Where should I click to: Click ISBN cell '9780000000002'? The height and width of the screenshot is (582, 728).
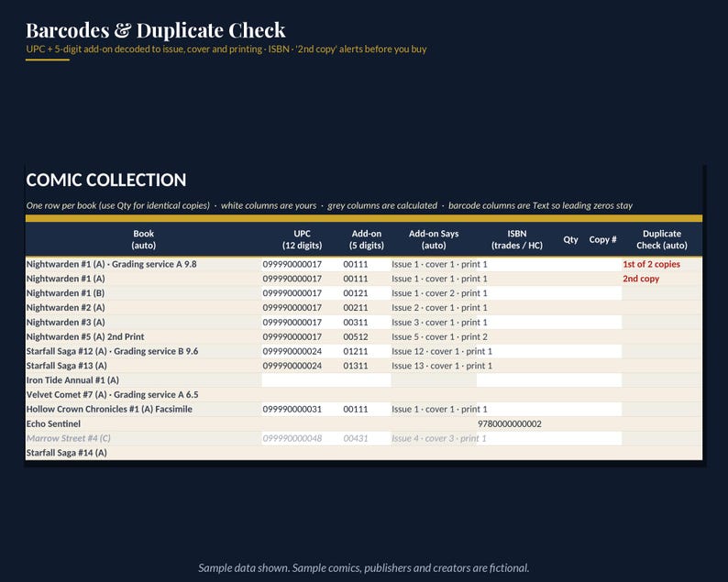pos(517,423)
